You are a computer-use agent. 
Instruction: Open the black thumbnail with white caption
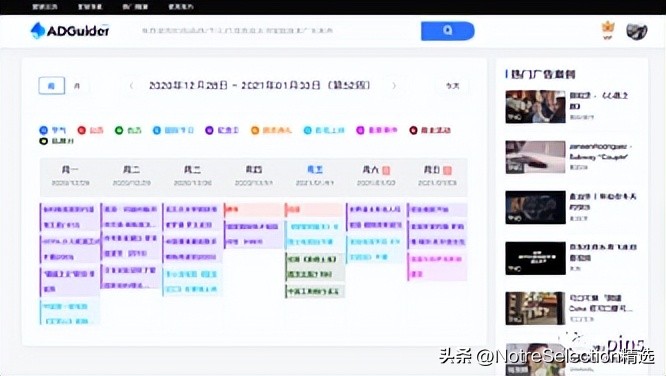pyautogui.click(x=535, y=258)
